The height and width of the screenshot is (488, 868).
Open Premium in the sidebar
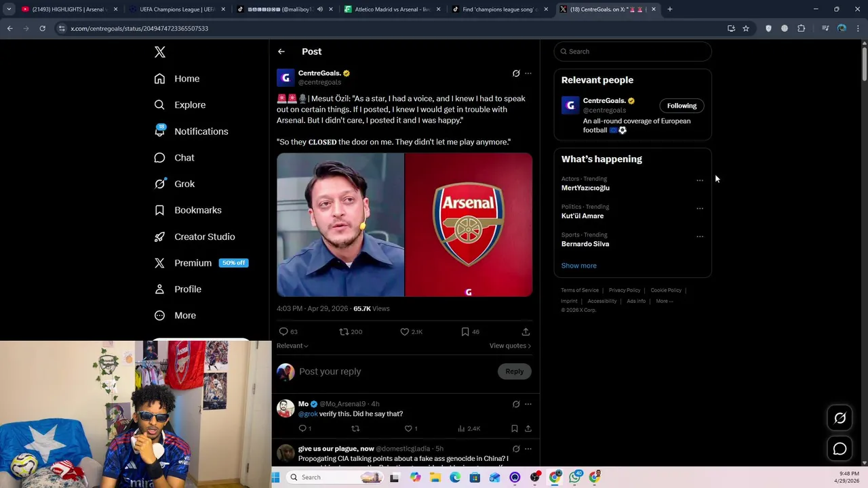pyautogui.click(x=201, y=263)
